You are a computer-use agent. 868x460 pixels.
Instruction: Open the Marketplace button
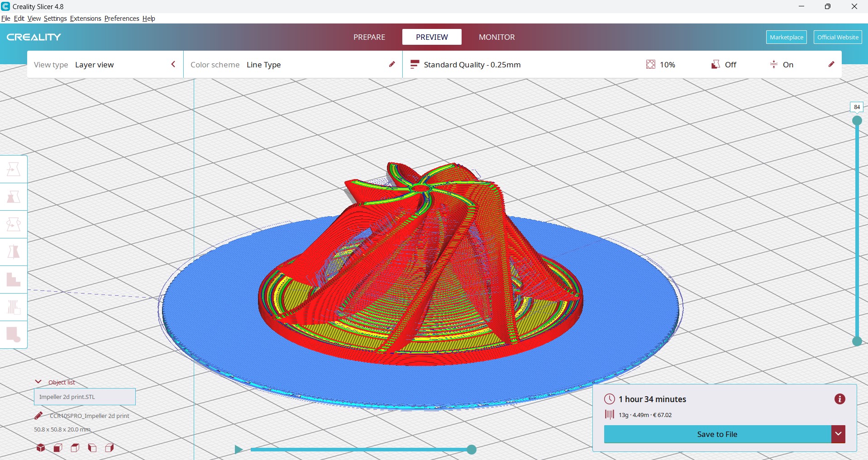(x=786, y=37)
